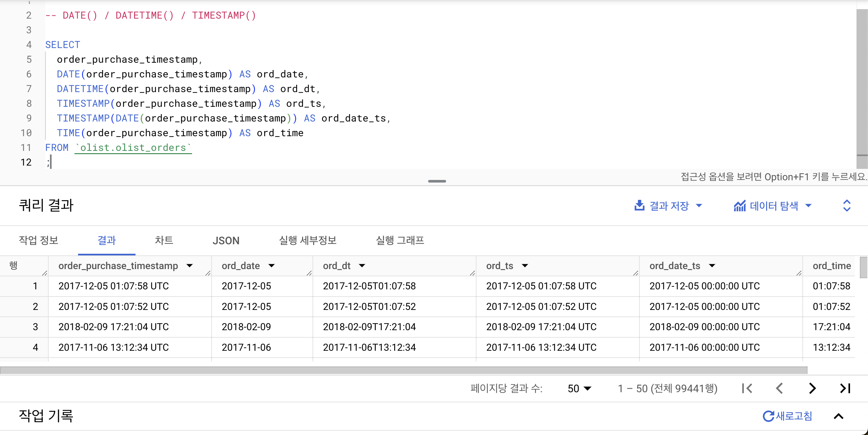Click the save results download icon
Viewport: 868px width, 435px height.
639,205
